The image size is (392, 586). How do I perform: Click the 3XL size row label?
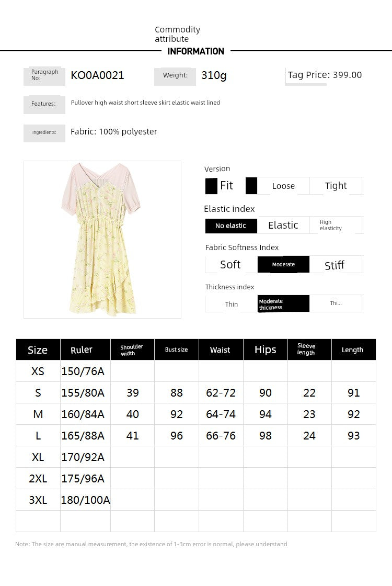38,500
